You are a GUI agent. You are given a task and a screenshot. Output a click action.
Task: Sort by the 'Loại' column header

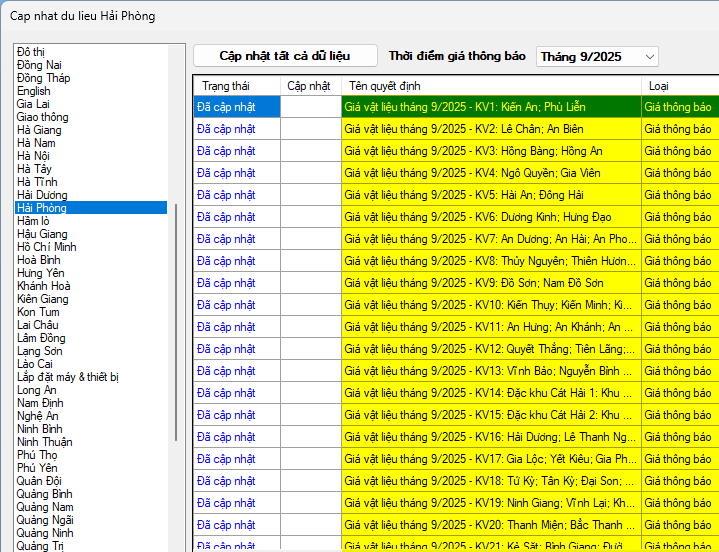660,86
